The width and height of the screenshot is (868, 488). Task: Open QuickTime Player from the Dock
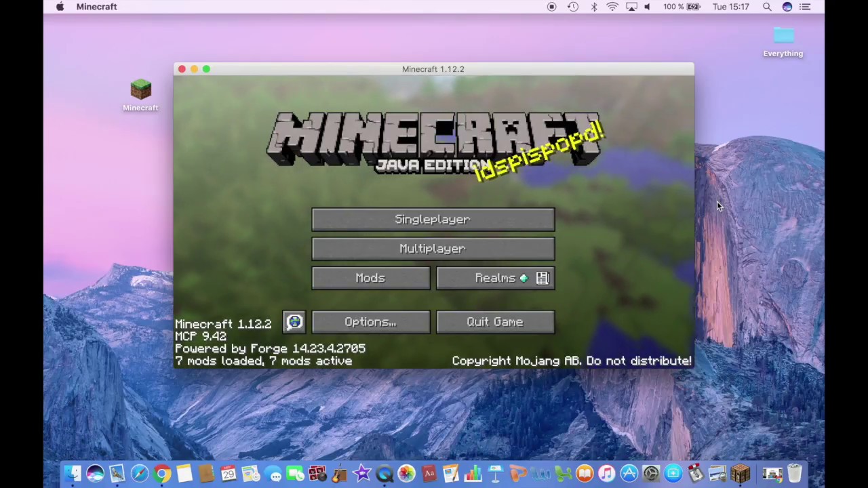tap(384, 474)
